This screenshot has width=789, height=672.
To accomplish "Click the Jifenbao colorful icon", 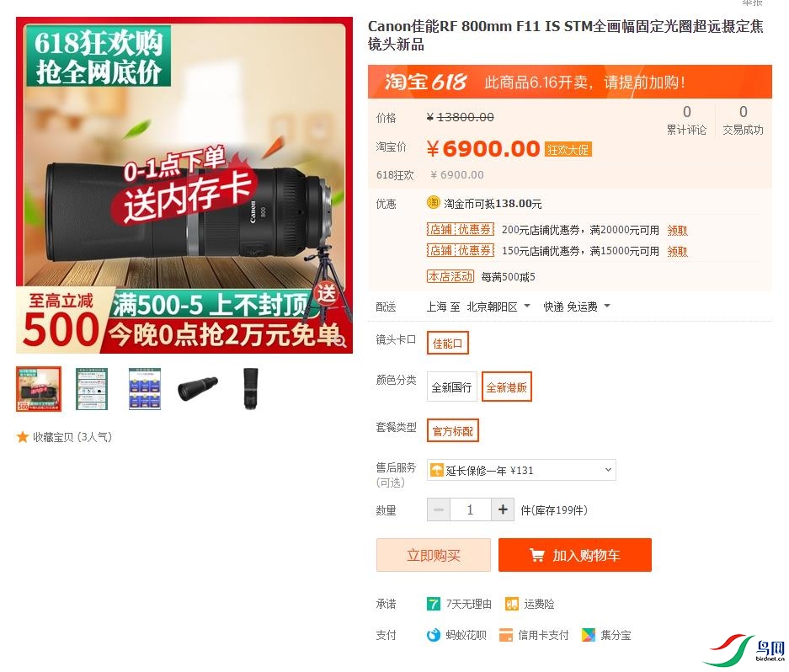I will click(589, 635).
